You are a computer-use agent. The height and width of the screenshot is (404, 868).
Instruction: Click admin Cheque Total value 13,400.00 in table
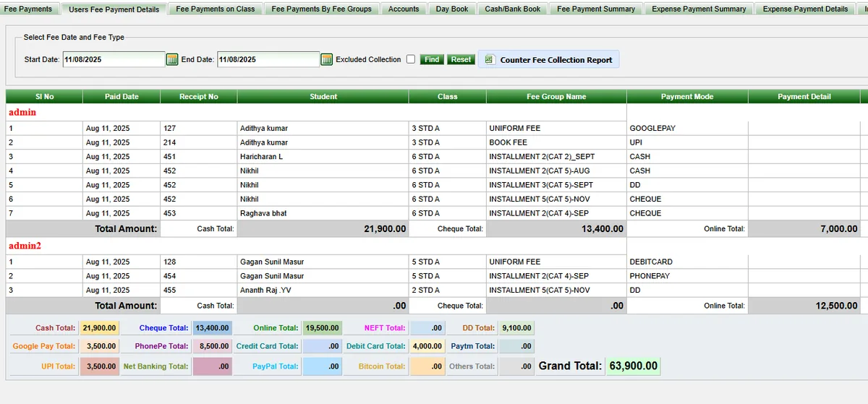(556, 228)
